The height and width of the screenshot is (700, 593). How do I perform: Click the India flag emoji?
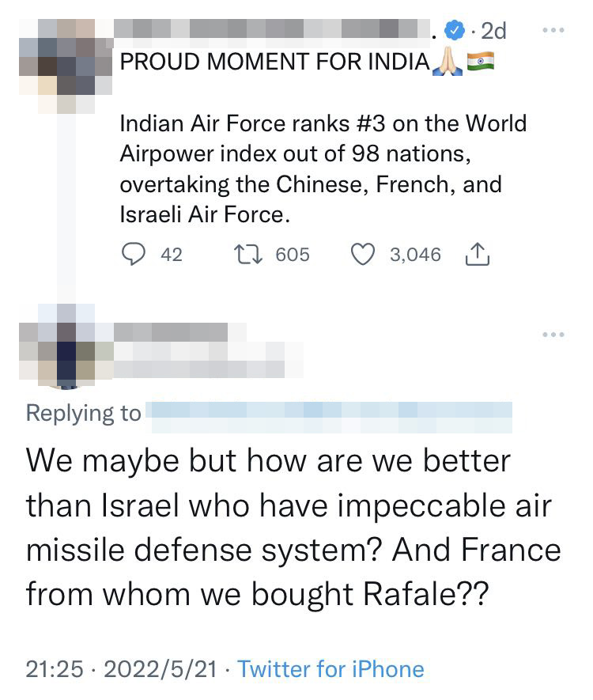pyautogui.click(x=481, y=60)
